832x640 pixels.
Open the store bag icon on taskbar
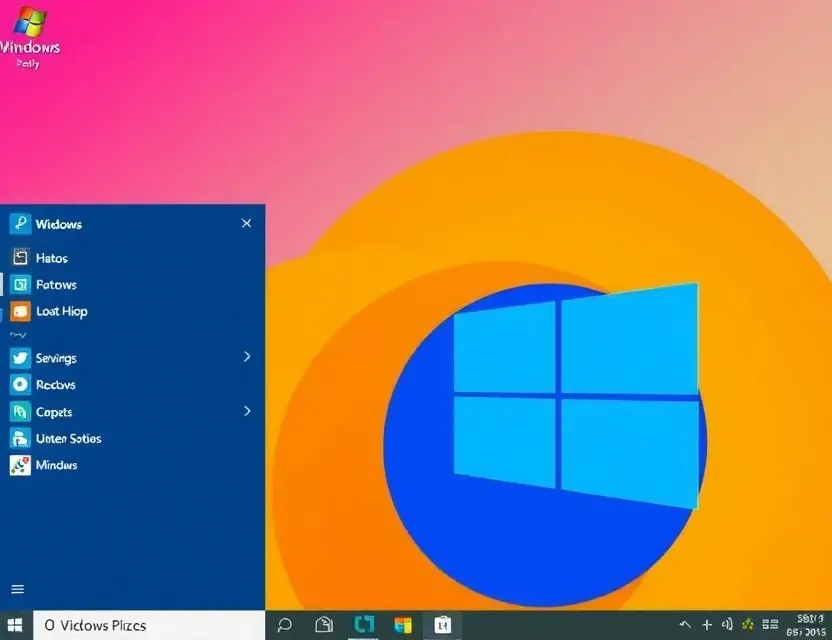pos(443,625)
